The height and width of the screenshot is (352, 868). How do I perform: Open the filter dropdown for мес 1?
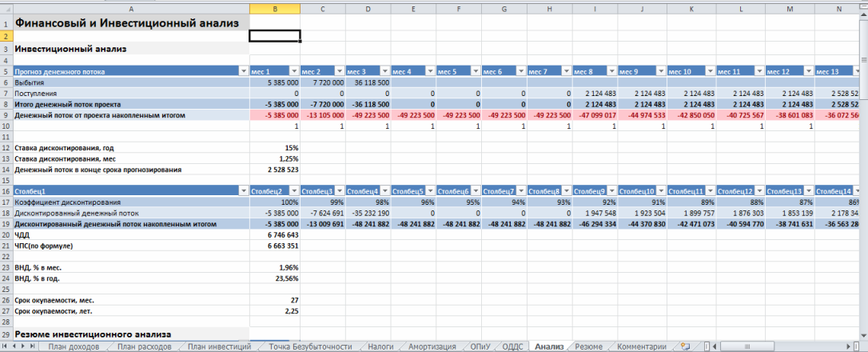point(294,71)
